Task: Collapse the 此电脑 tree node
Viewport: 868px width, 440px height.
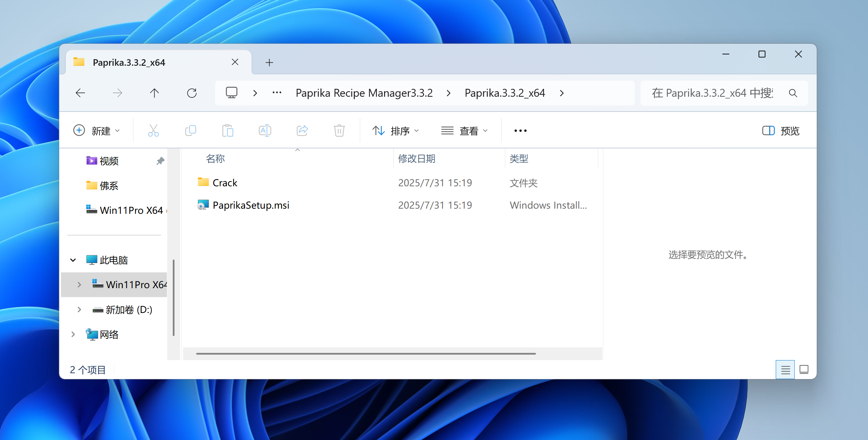Action: [73, 260]
